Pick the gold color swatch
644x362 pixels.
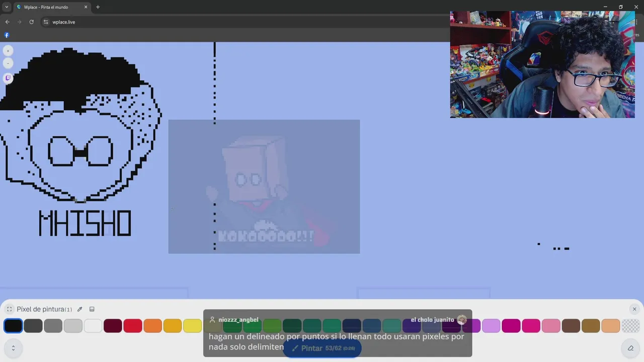[173, 326]
